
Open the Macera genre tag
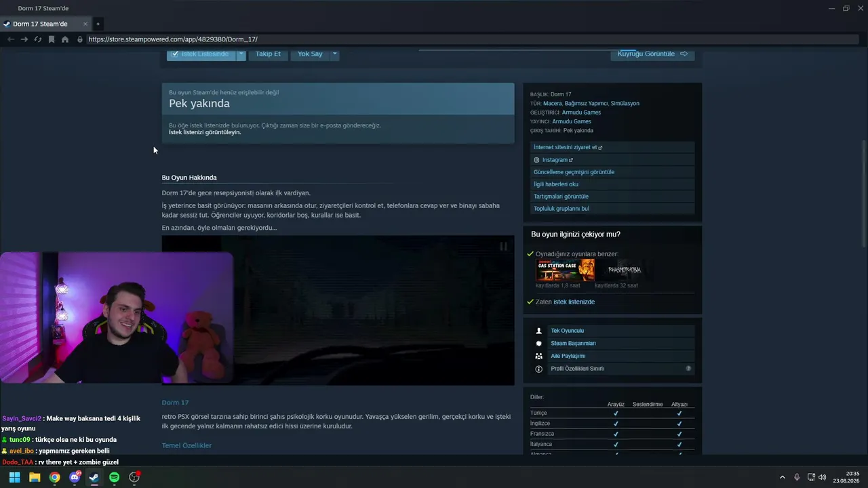tap(553, 104)
